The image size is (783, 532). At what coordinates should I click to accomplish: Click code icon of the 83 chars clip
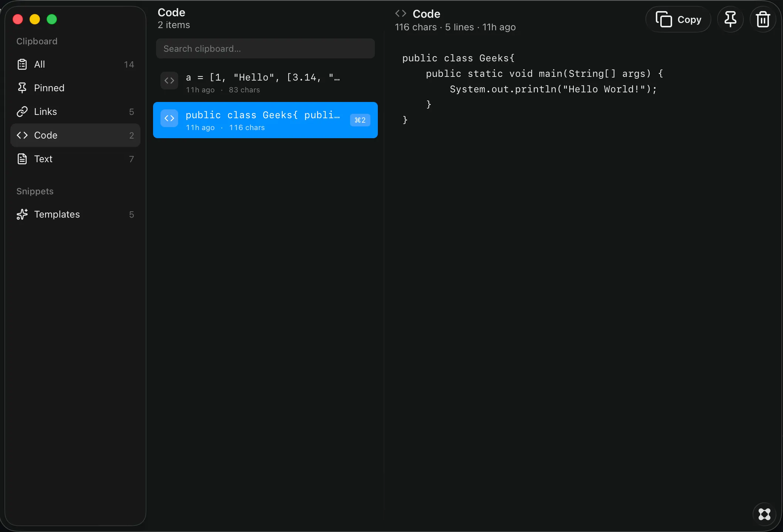169,81
